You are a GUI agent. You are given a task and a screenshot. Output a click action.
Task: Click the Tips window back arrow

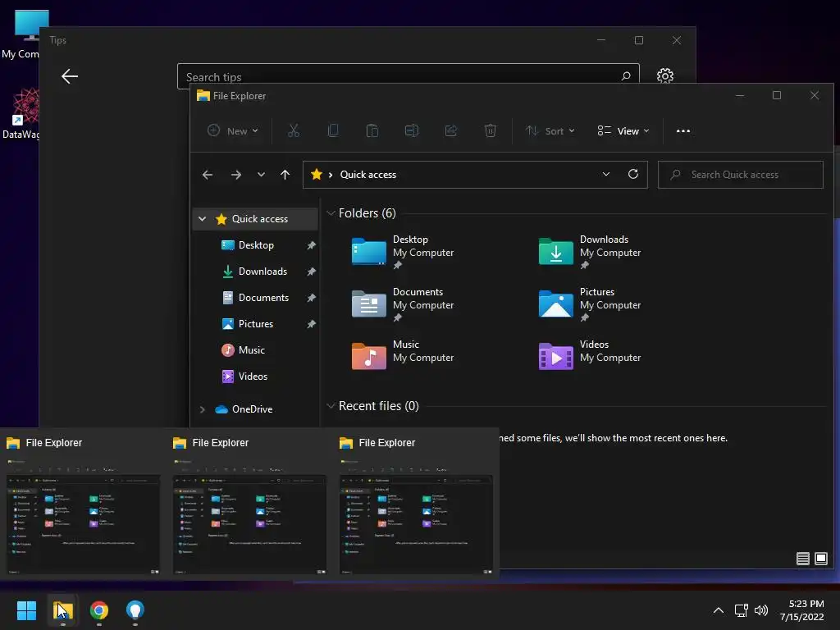tap(70, 76)
